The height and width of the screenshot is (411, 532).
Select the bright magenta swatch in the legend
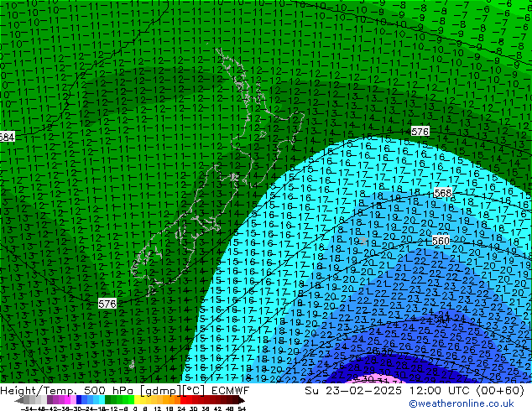[x=67, y=400]
